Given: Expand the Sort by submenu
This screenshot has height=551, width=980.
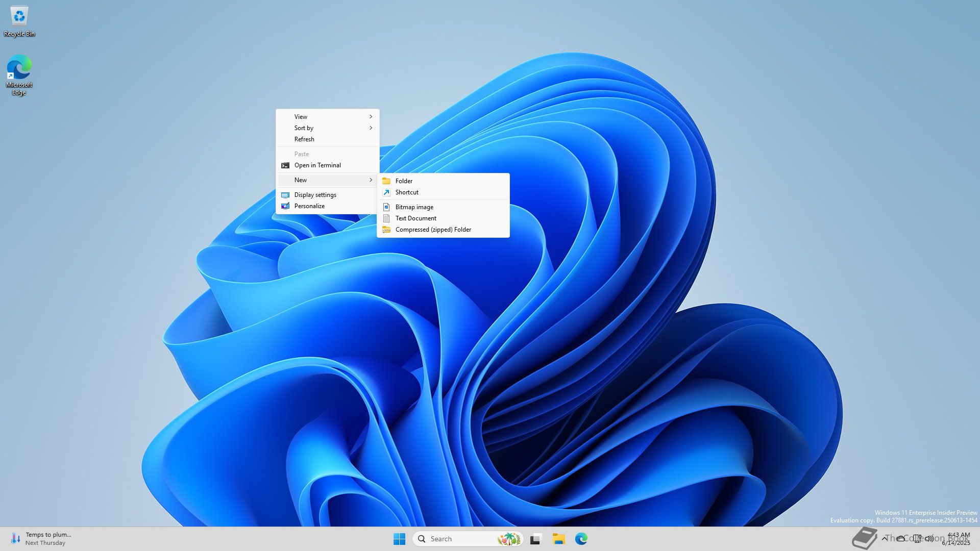Looking at the screenshot, I should [x=327, y=128].
